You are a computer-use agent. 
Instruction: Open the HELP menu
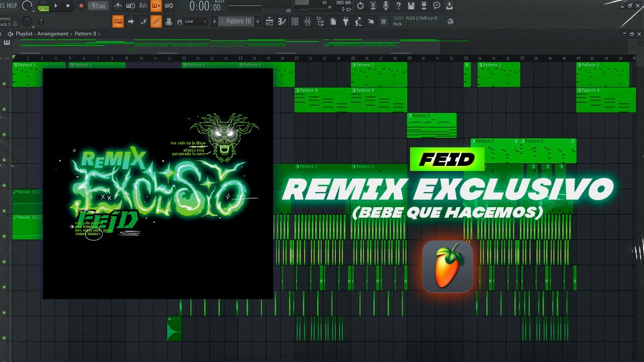[x=12, y=6]
